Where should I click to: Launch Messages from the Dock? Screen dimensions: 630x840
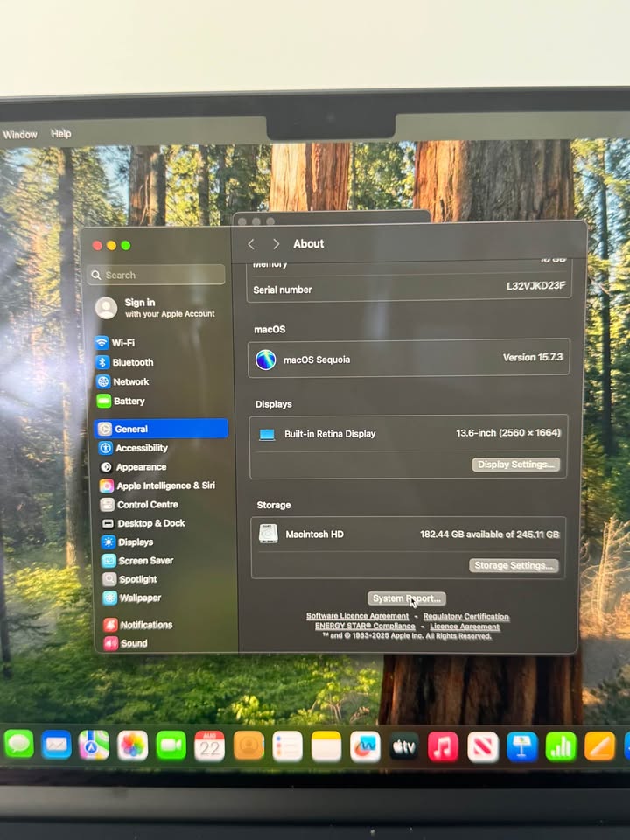click(18, 744)
